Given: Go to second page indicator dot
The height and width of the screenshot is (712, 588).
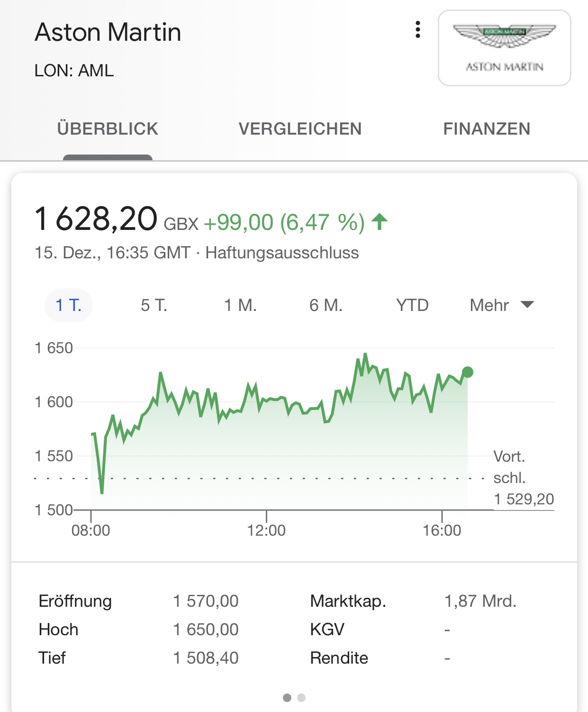Looking at the screenshot, I should click(x=301, y=698).
